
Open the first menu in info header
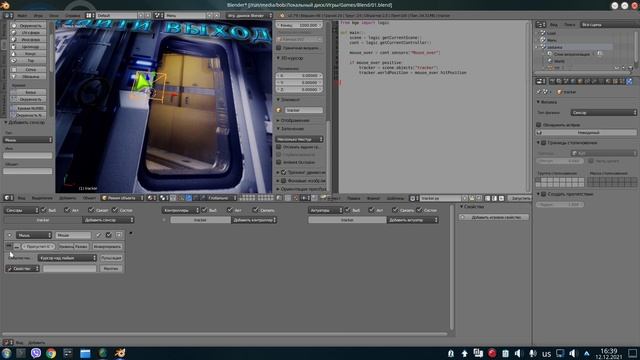tap(22, 16)
